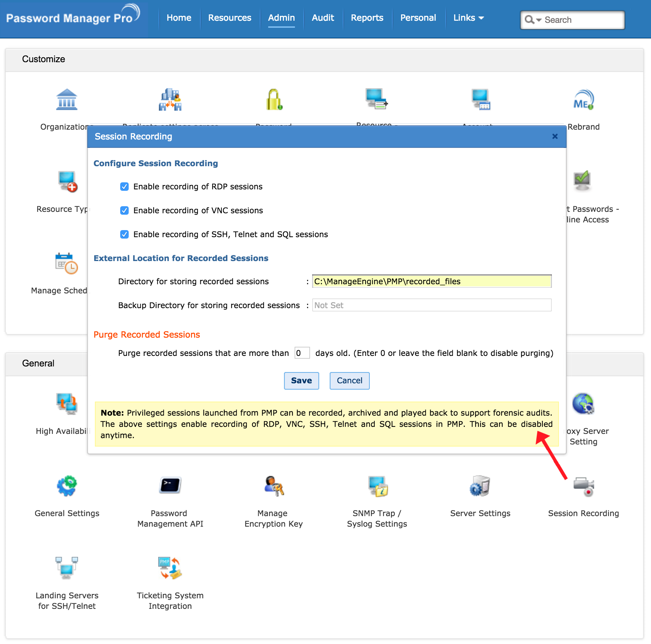Click the Ticketing System Integration label
Viewport: 651px width, 644px height.
coord(170,601)
